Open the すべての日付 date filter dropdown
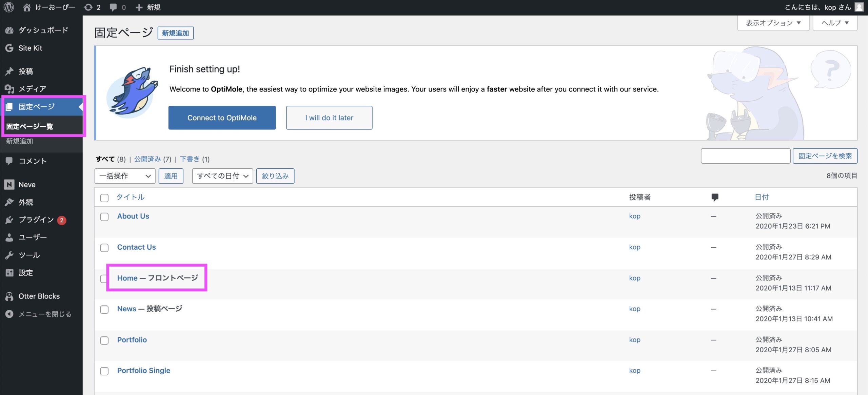Viewport: 868px width, 395px height. [222, 176]
